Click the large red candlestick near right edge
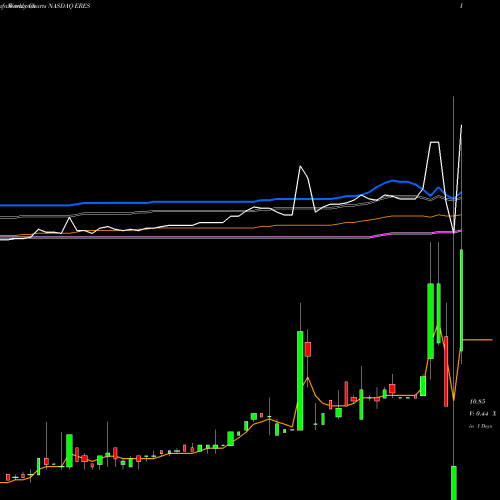This screenshot has width=500, height=500. (446, 371)
